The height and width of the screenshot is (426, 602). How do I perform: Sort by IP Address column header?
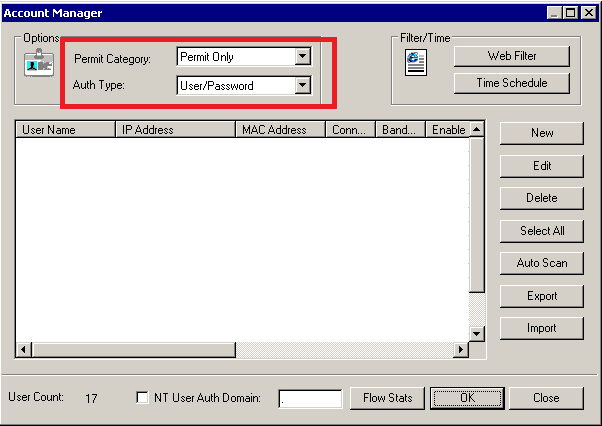coord(175,130)
